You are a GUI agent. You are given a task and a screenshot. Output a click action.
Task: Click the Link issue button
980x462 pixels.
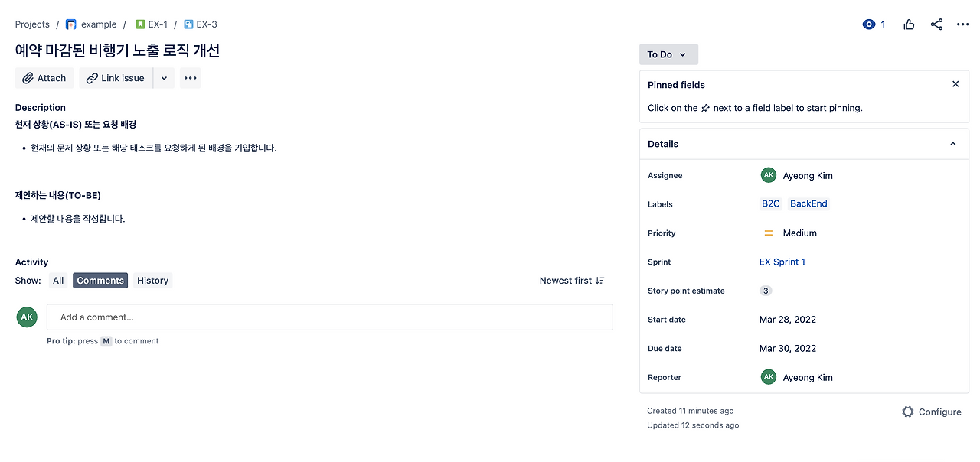(116, 78)
